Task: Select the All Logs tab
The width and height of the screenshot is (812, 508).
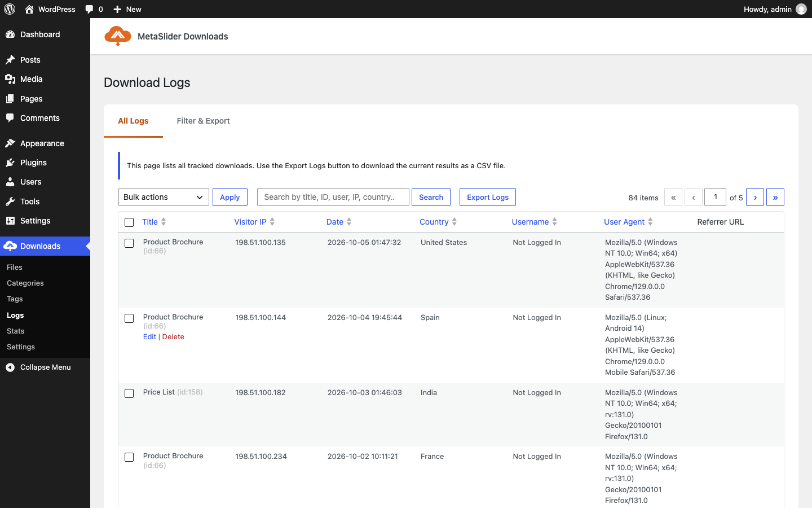Action: click(133, 121)
